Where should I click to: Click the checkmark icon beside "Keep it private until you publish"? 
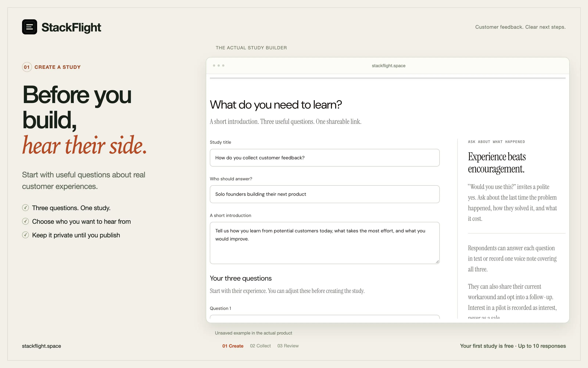click(26, 235)
